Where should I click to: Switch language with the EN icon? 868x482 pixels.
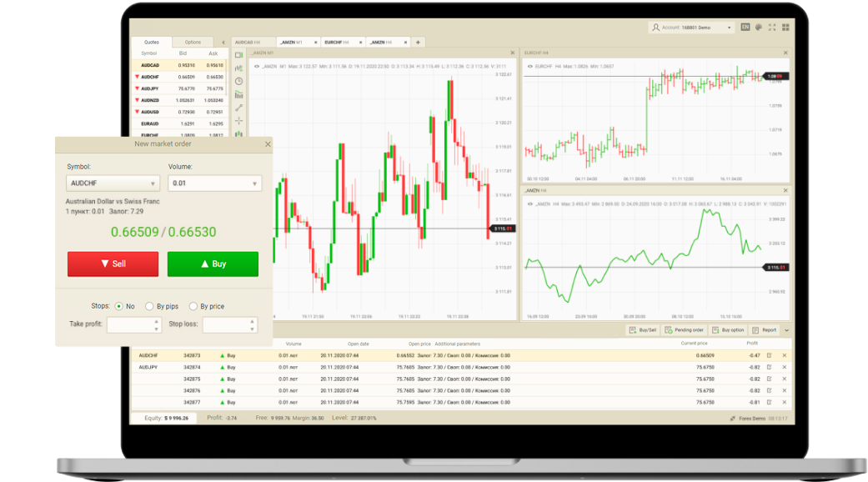[745, 28]
